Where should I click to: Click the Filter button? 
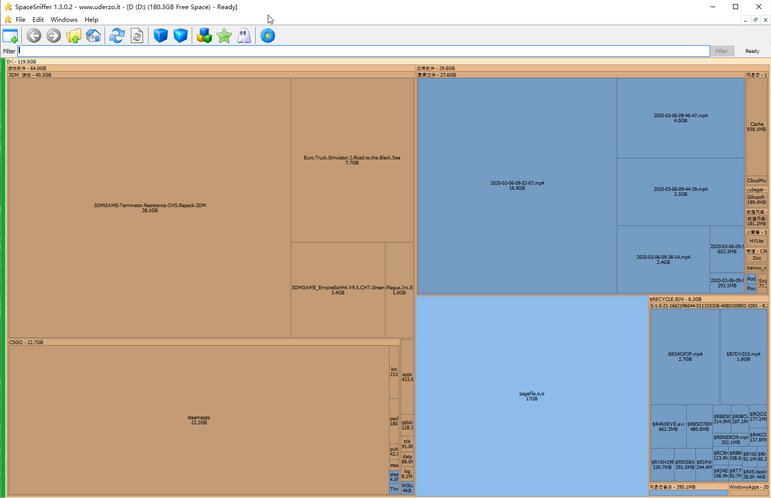pos(721,51)
